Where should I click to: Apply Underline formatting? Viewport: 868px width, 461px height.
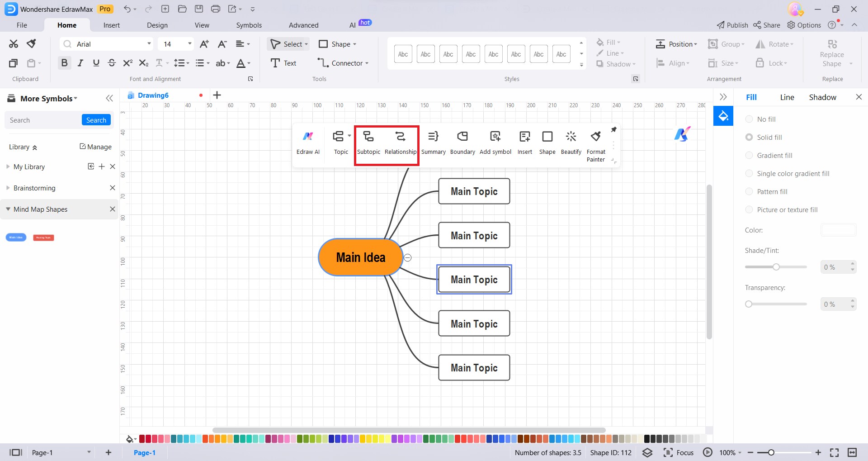coord(96,63)
